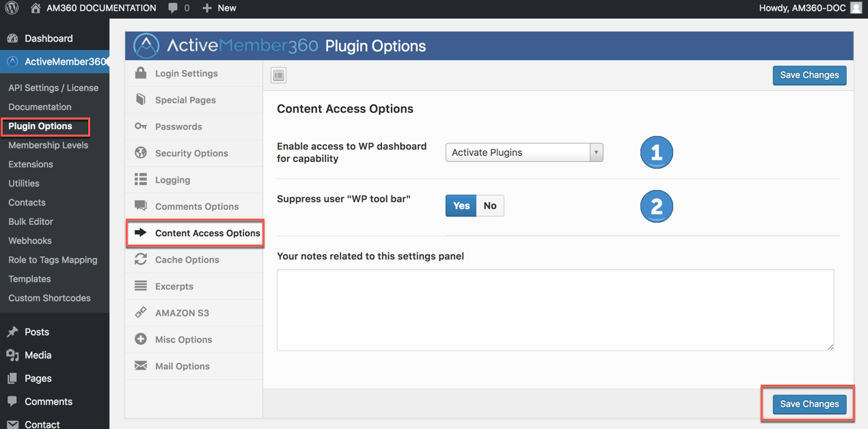Go to Membership Levels

click(x=48, y=145)
